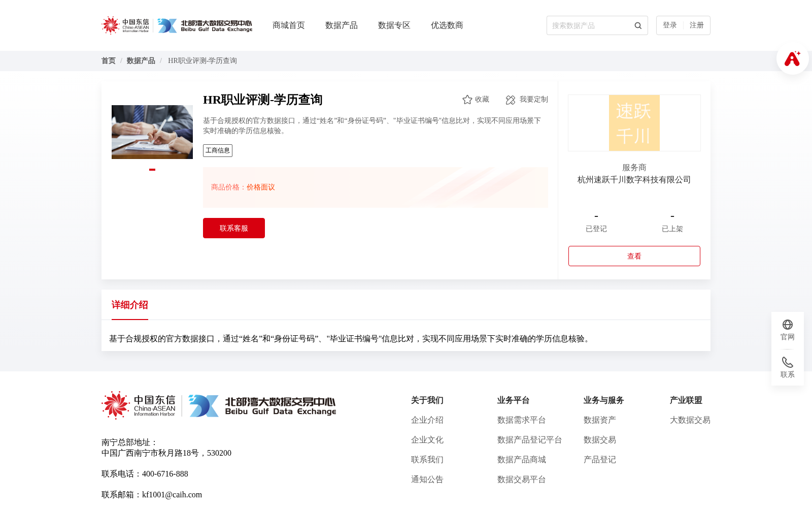This screenshot has height=508, width=812.
Task: Click the 注册 link
Action: [697, 25]
